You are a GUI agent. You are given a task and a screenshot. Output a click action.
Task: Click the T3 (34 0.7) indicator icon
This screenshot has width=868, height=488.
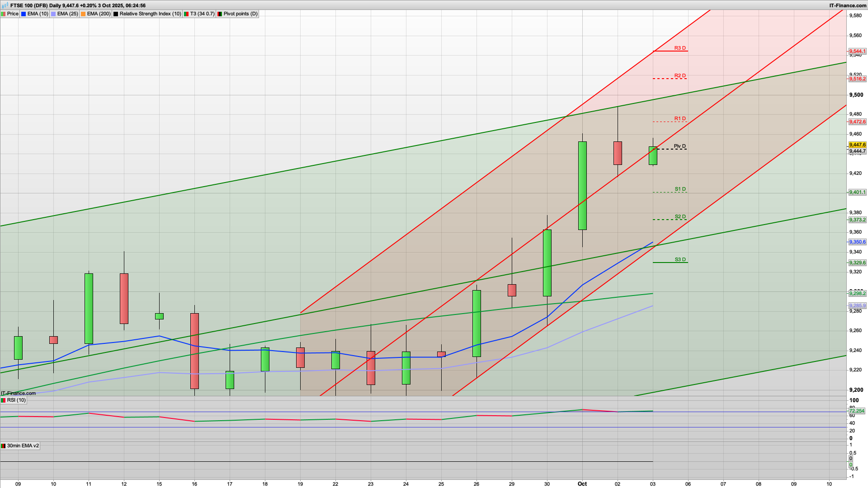[x=186, y=14]
